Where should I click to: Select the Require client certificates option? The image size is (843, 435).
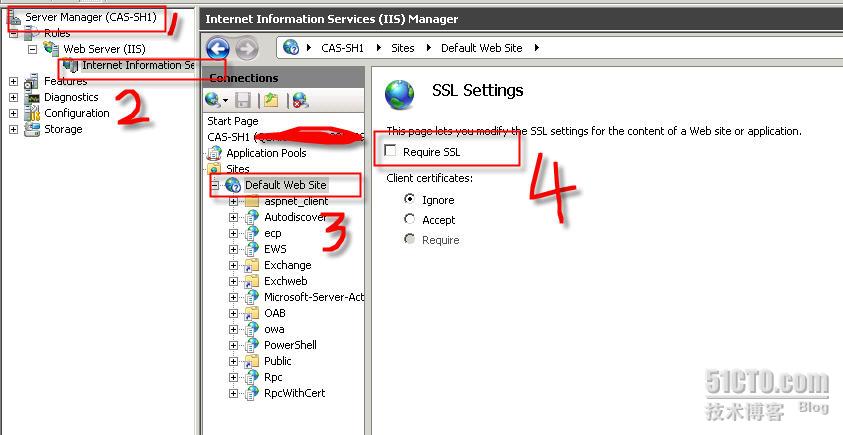(410, 239)
